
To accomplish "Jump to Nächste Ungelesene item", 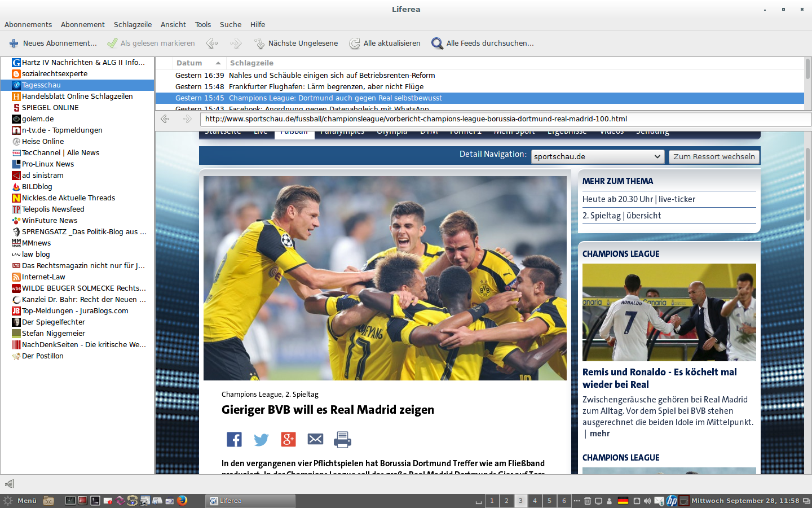I will (x=296, y=43).
